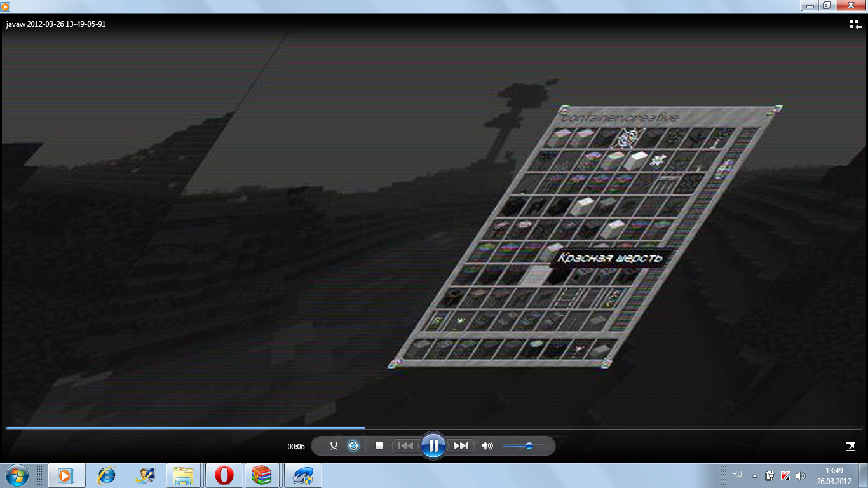Launch Internet Explorer from the taskbar
The height and width of the screenshot is (488, 868).
[106, 475]
